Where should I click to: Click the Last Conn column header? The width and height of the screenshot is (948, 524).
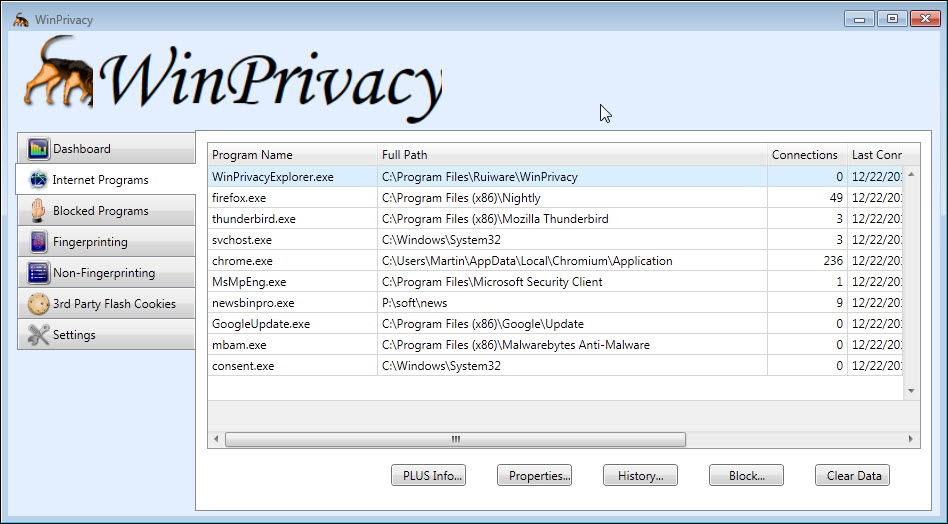point(875,155)
